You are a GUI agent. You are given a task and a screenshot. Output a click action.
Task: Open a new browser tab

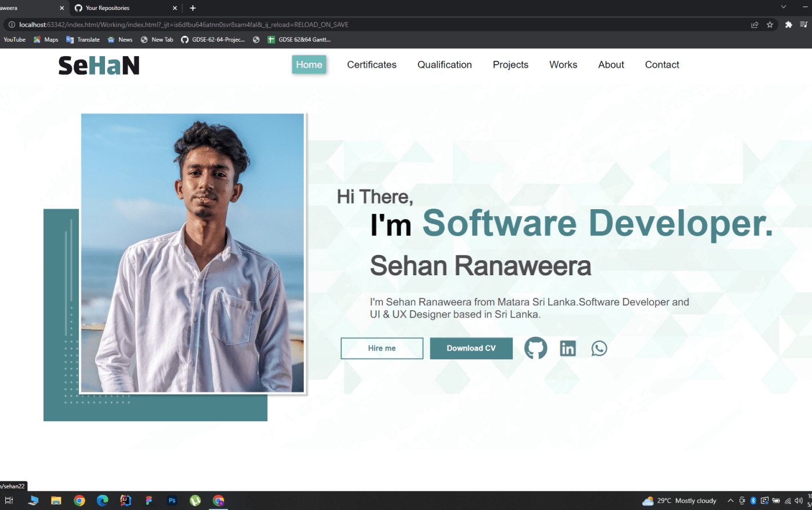193,8
